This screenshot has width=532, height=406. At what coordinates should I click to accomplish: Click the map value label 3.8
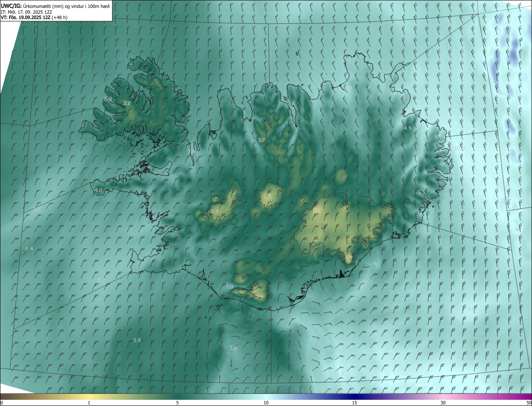click(x=127, y=103)
